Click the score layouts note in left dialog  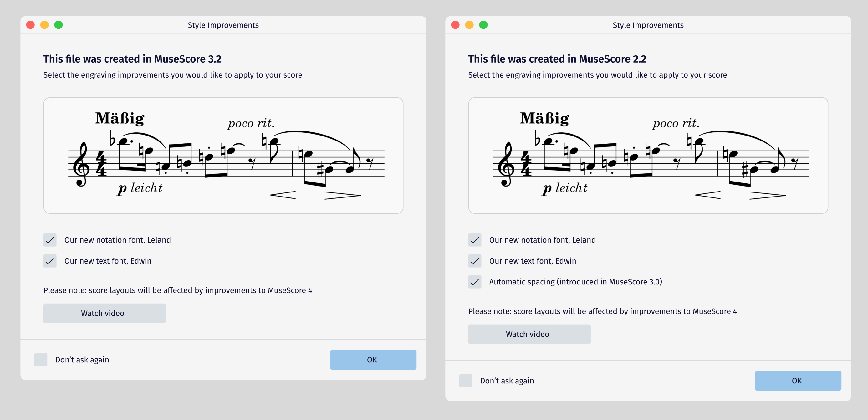(x=178, y=290)
